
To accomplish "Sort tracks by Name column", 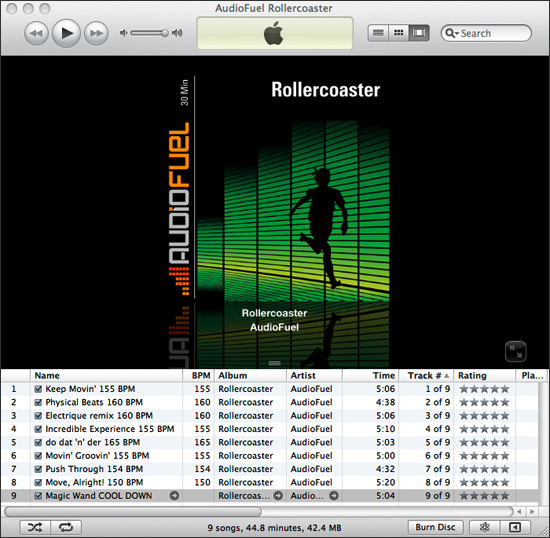I will tap(107, 376).
